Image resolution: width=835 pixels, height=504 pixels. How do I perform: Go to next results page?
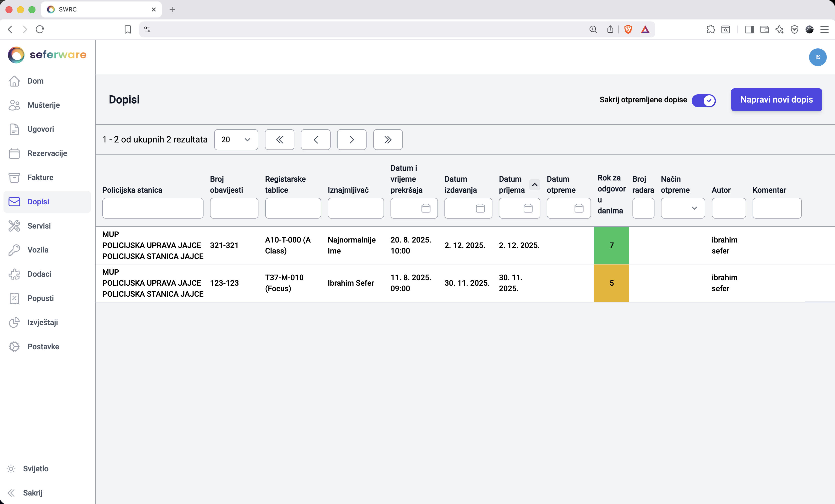pyautogui.click(x=351, y=139)
